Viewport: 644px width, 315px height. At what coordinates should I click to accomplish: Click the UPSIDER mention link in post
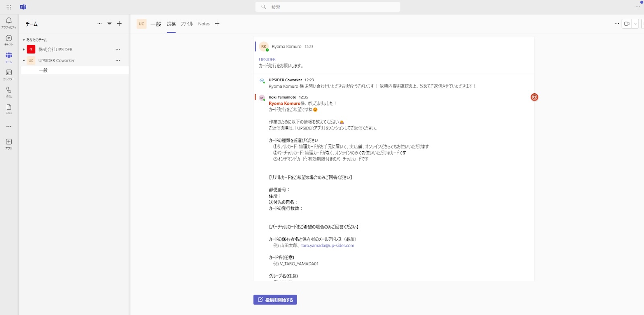[267, 60]
